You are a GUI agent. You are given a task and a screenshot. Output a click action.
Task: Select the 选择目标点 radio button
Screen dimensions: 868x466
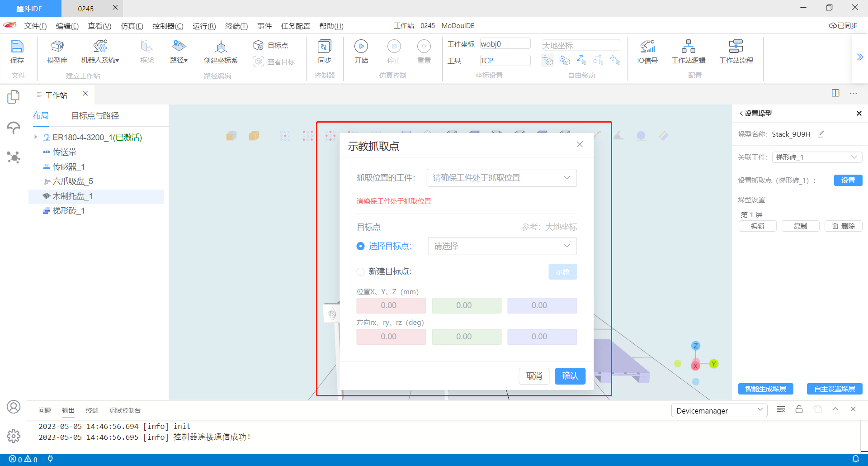coord(360,246)
